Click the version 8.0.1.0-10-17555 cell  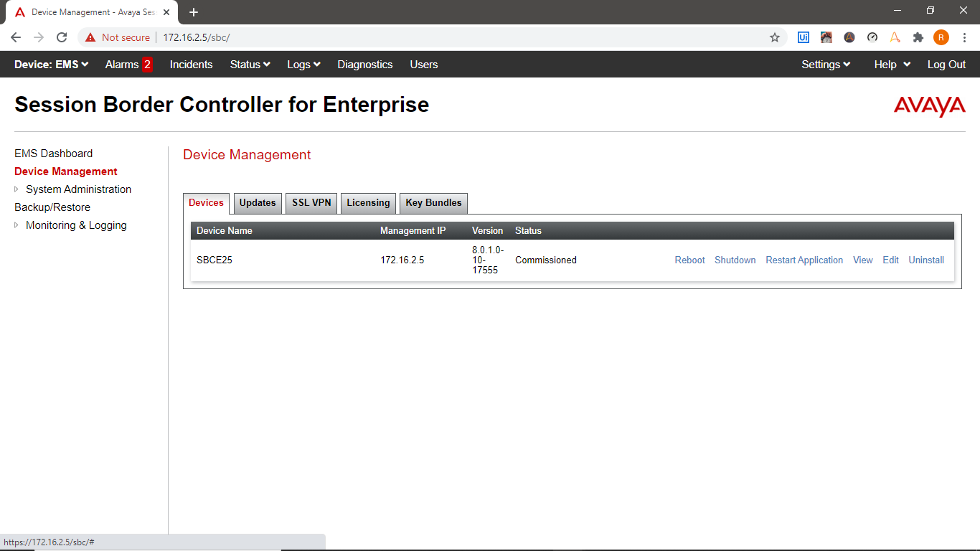488,260
